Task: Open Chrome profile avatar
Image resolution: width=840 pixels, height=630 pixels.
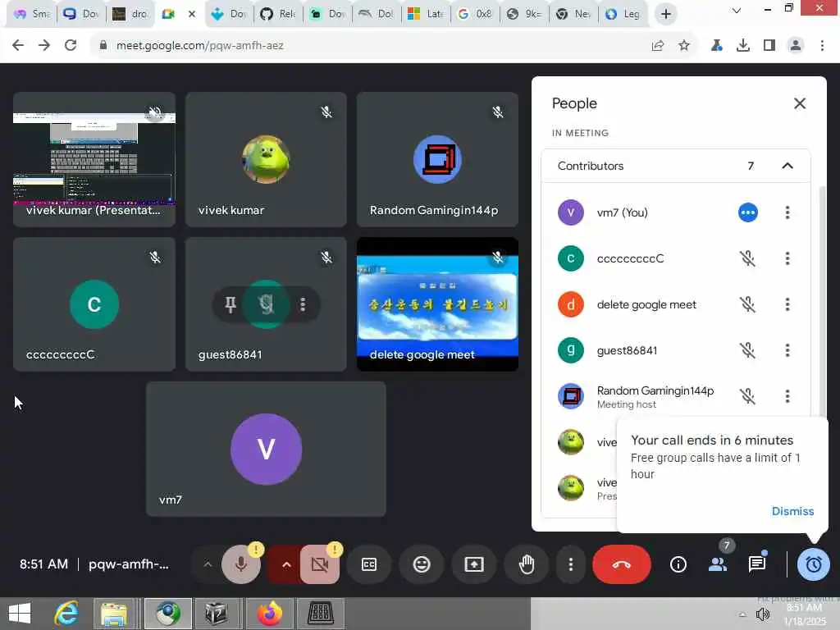Action: (x=796, y=46)
